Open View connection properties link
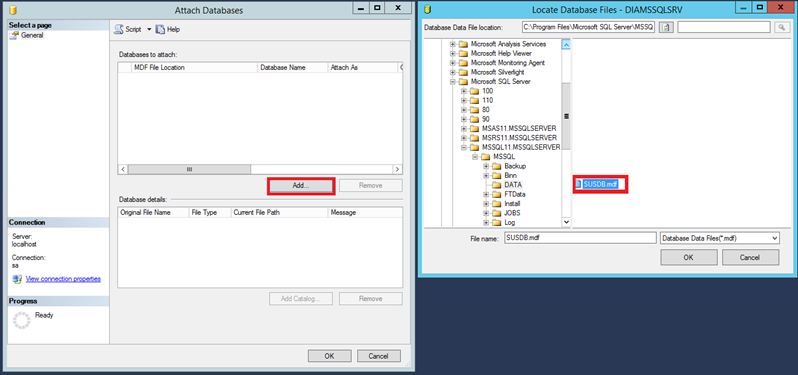 tap(63, 279)
